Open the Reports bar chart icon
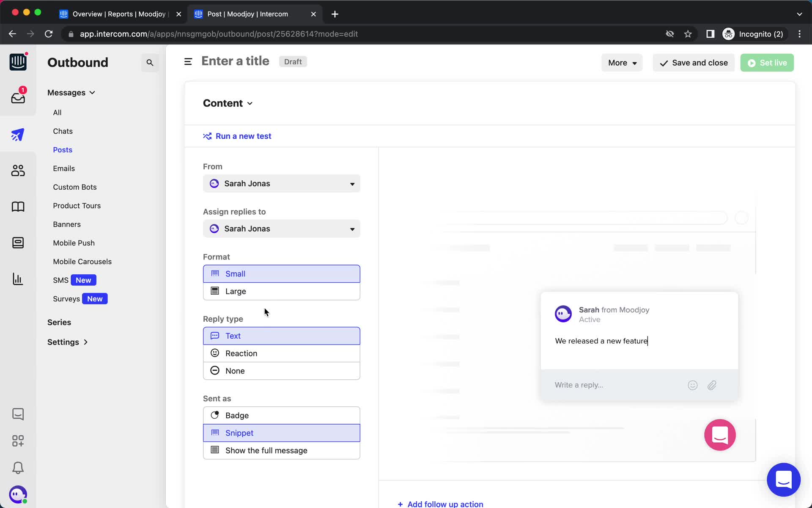The height and width of the screenshot is (508, 812). [x=18, y=279]
